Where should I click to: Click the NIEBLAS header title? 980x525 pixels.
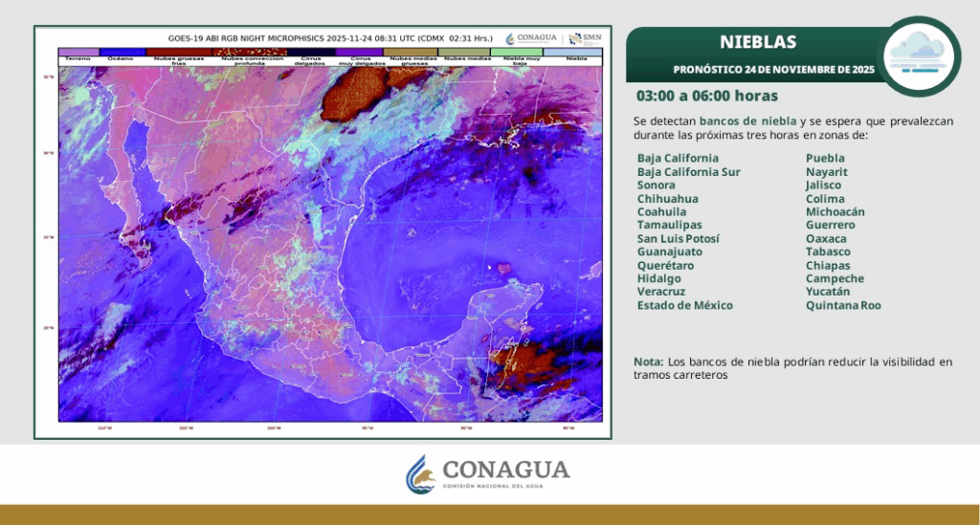point(755,42)
